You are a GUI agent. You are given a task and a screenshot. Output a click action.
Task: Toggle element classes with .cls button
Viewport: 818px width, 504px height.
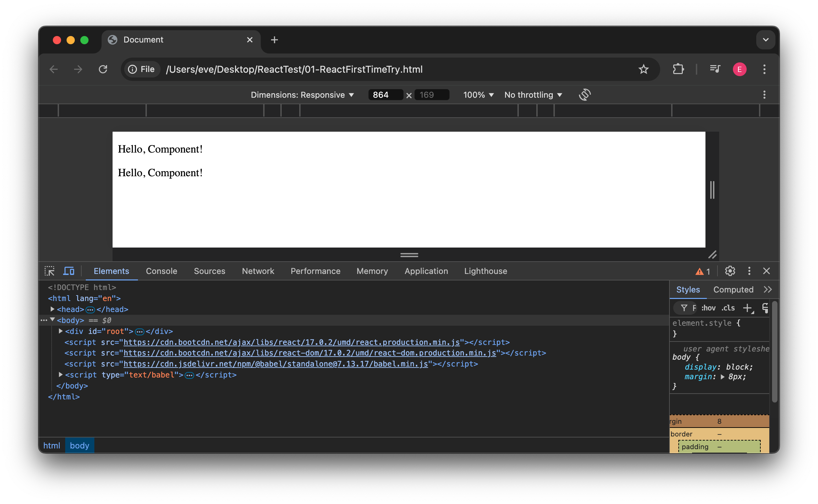(728, 308)
